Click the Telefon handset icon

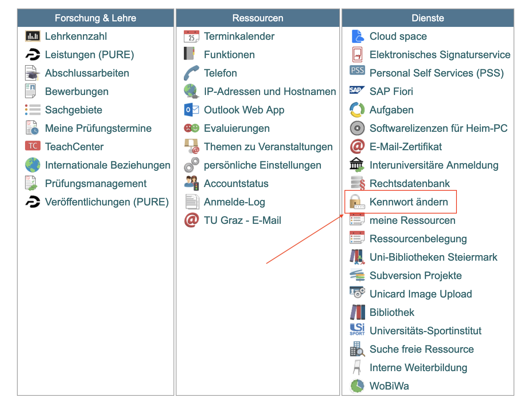pos(191,73)
